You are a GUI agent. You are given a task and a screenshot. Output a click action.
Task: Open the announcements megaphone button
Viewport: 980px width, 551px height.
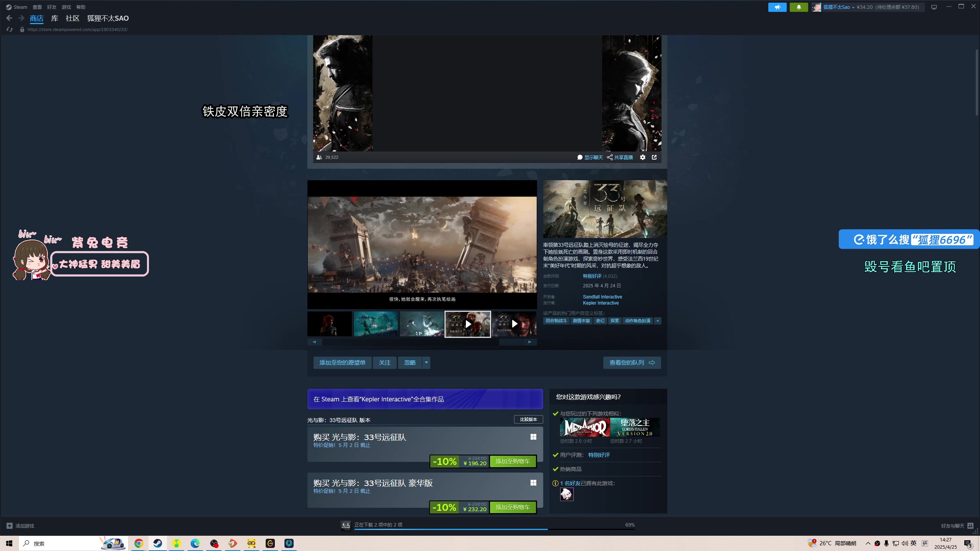(x=777, y=7)
